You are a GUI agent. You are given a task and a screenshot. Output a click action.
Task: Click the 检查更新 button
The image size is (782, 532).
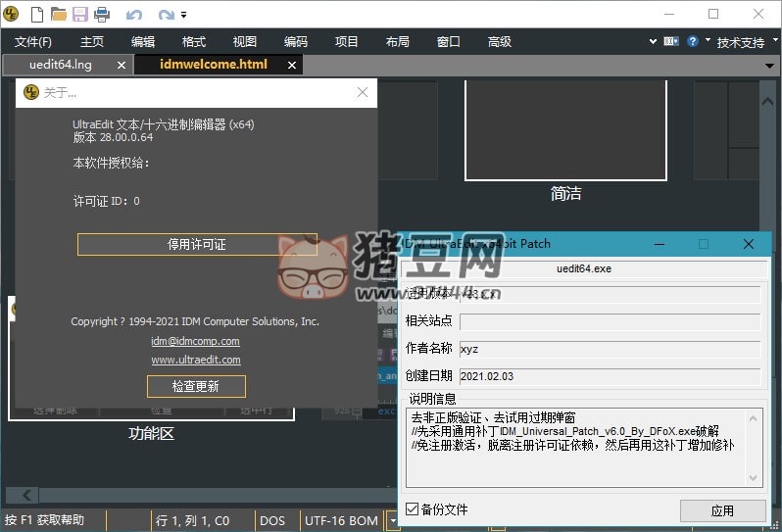click(196, 386)
